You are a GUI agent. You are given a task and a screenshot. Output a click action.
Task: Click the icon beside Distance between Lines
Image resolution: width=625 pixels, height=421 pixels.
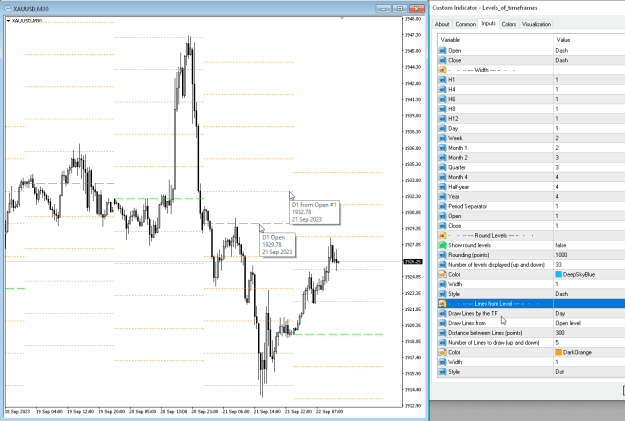click(x=442, y=333)
